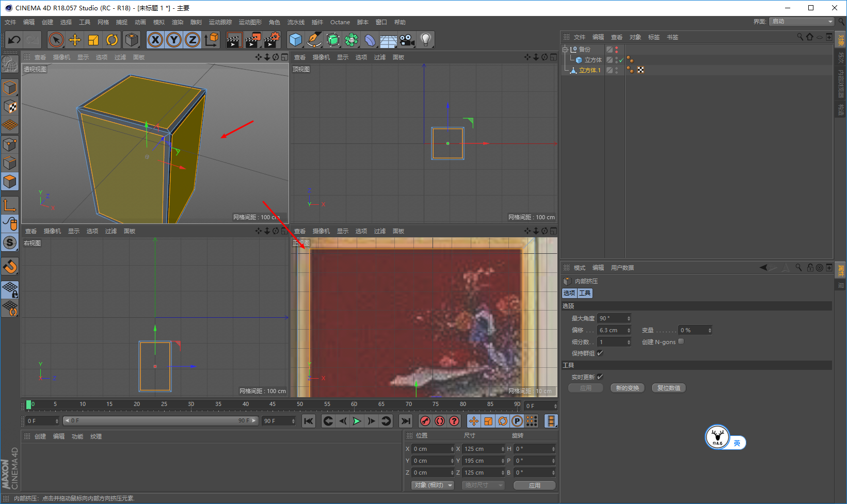Open the material manager 创建 menu
847x504 pixels.
tap(40, 436)
